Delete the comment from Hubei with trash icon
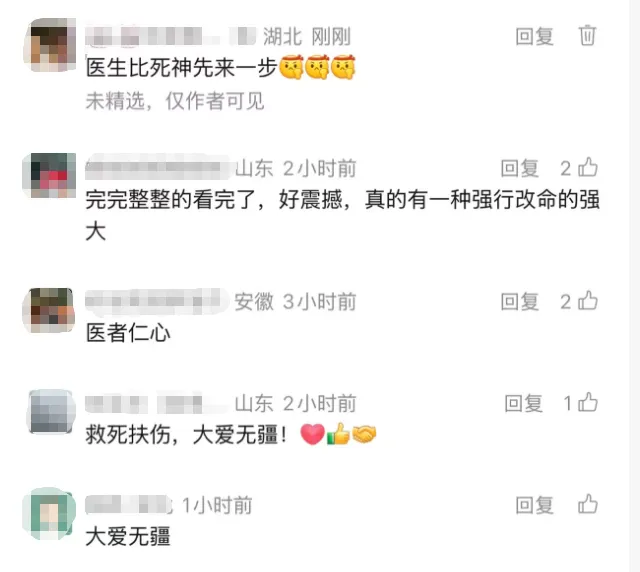The height and width of the screenshot is (572, 640). pyautogui.click(x=587, y=36)
